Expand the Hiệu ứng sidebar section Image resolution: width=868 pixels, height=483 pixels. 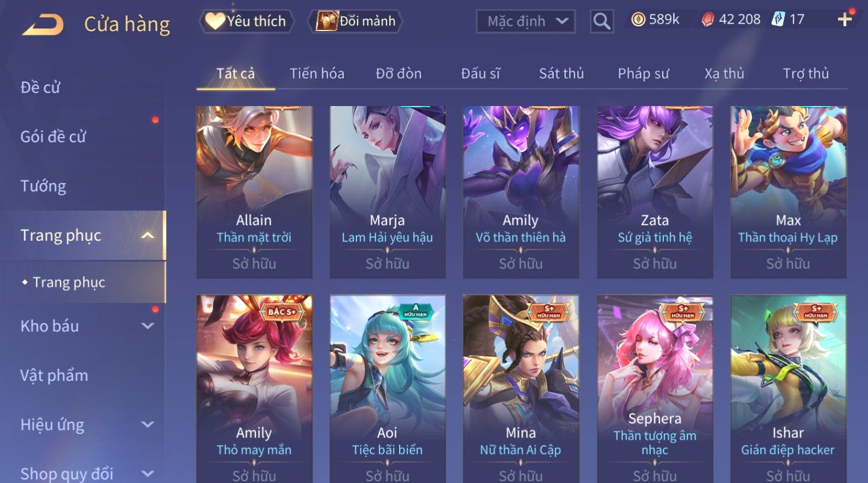tap(148, 424)
